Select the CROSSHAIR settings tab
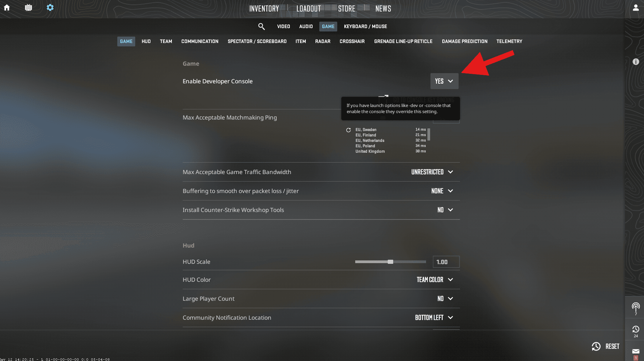The width and height of the screenshot is (644, 361). click(x=352, y=41)
